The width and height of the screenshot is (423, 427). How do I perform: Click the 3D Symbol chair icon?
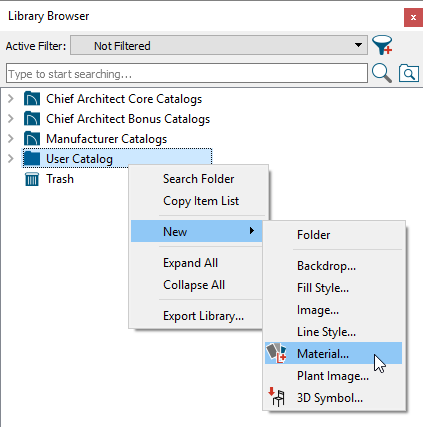pos(276,397)
